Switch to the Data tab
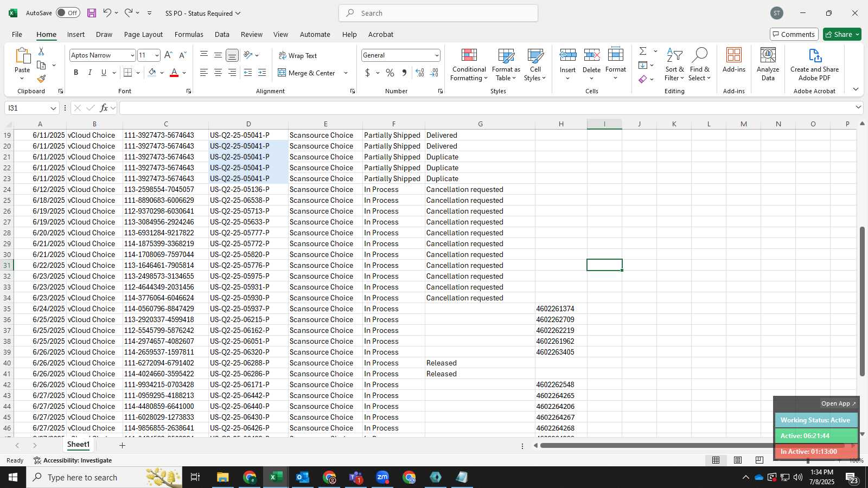The image size is (868, 488). 222,34
